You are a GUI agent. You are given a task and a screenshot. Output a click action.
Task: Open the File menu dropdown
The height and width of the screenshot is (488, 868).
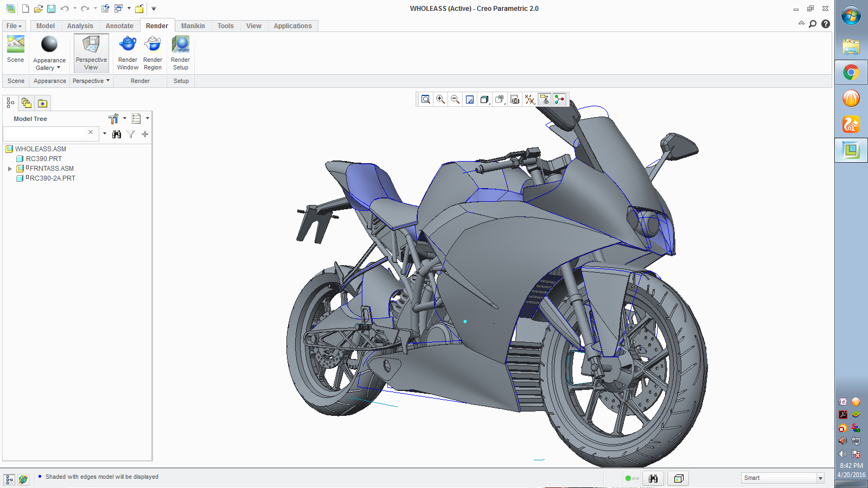tap(14, 26)
